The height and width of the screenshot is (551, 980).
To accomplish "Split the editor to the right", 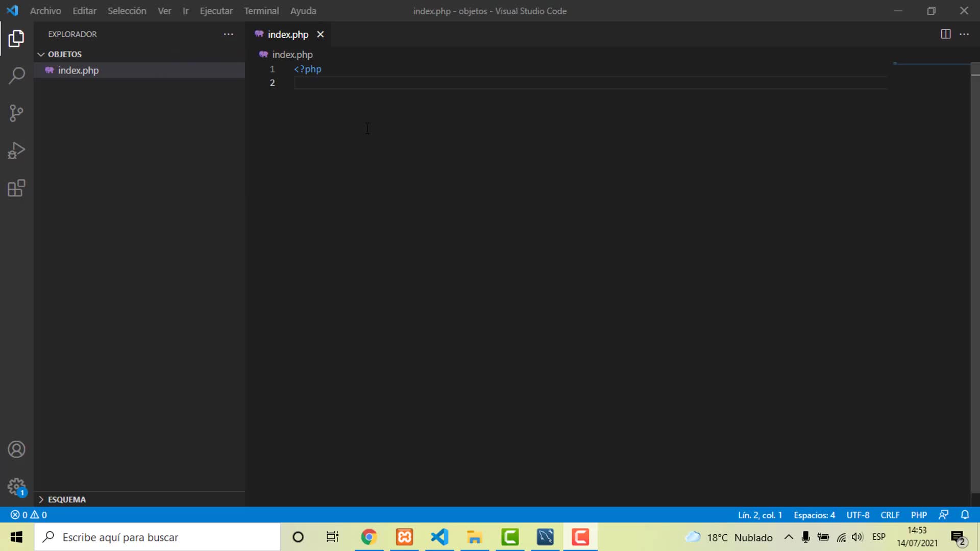I will click(x=945, y=34).
